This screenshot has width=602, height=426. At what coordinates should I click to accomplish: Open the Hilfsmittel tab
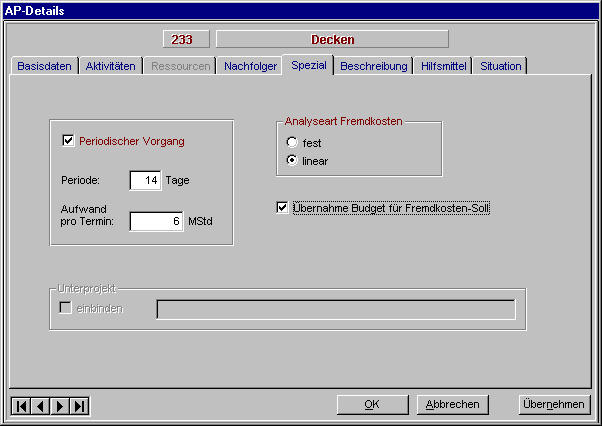(443, 66)
